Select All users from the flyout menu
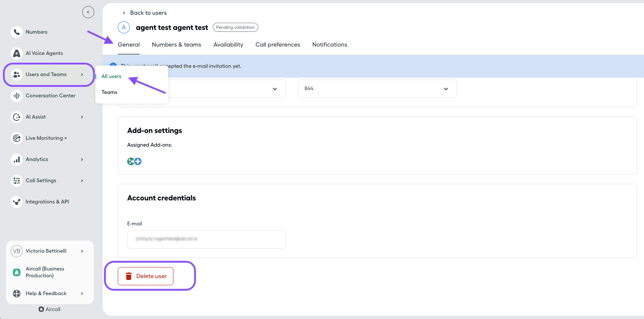The image size is (644, 319). (x=111, y=77)
